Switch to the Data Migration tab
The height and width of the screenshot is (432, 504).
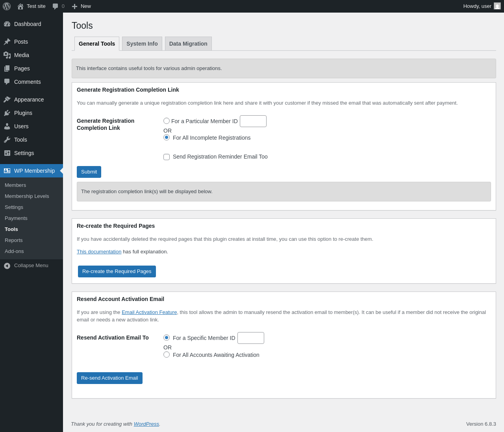[x=188, y=44]
